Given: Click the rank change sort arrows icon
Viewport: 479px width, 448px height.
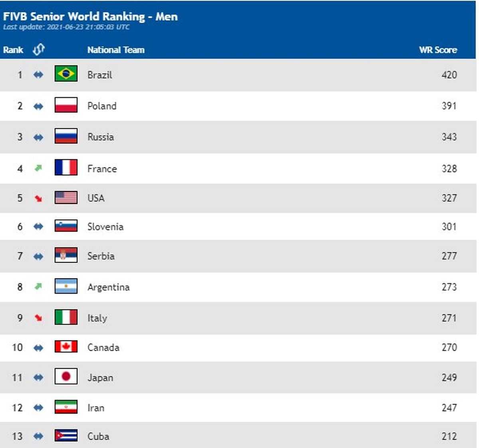Looking at the screenshot, I should (x=38, y=50).
